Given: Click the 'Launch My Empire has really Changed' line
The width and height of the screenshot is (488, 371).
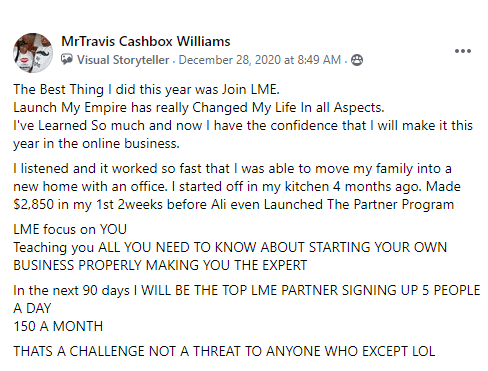Looking at the screenshot, I should [x=199, y=108].
